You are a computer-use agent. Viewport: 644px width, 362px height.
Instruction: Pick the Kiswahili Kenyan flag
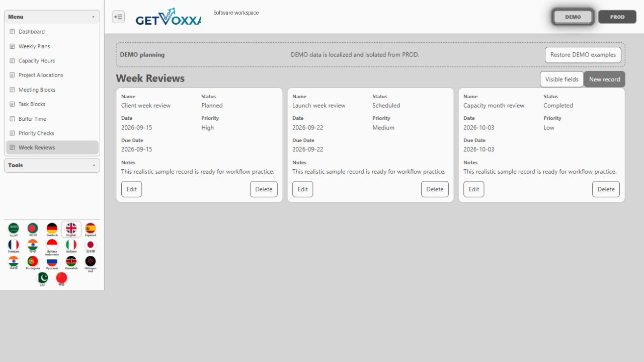(71, 263)
